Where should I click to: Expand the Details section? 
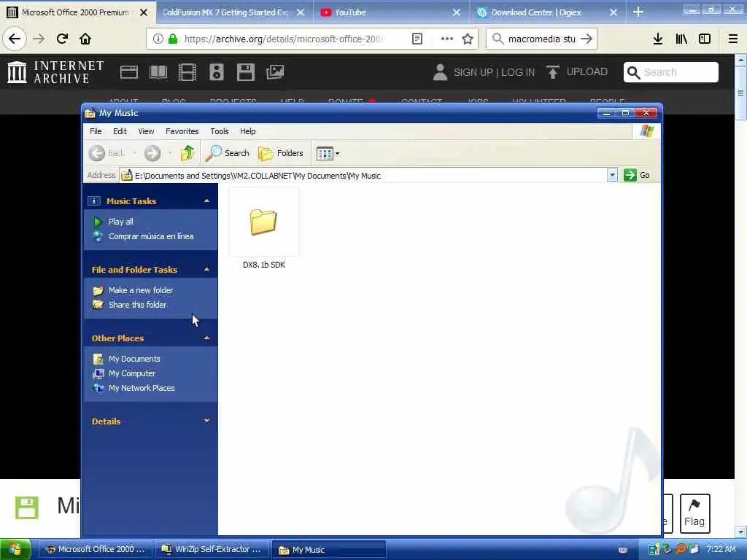coord(206,421)
